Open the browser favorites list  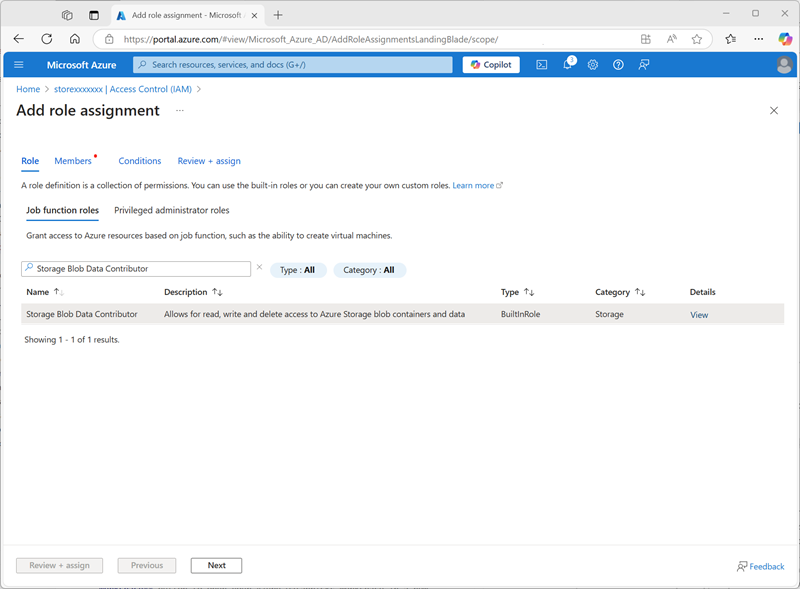(731, 39)
